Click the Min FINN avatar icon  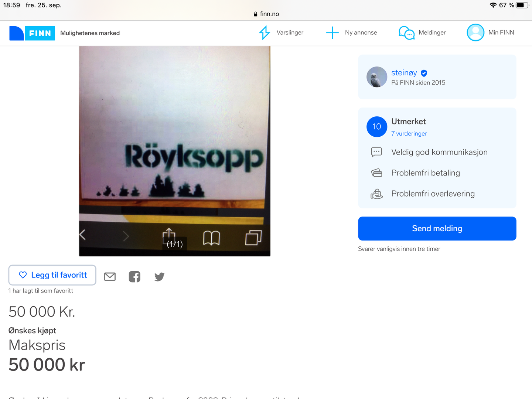475,33
